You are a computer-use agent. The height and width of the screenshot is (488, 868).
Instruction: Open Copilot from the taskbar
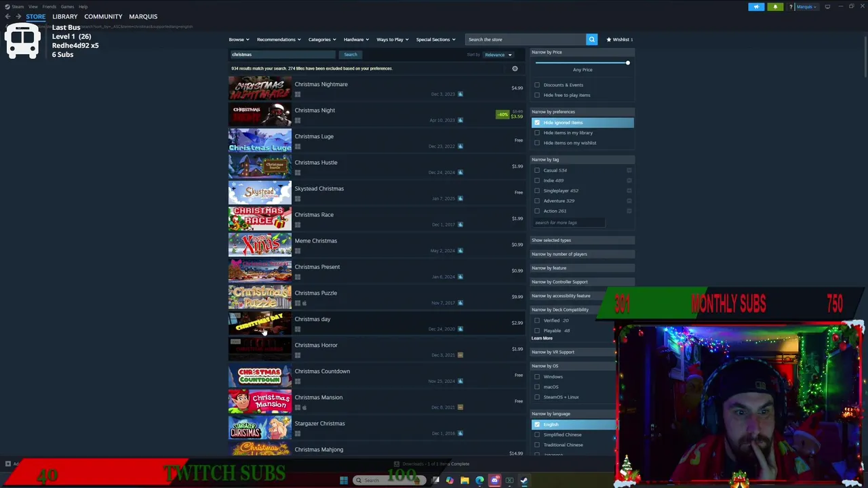450,481
